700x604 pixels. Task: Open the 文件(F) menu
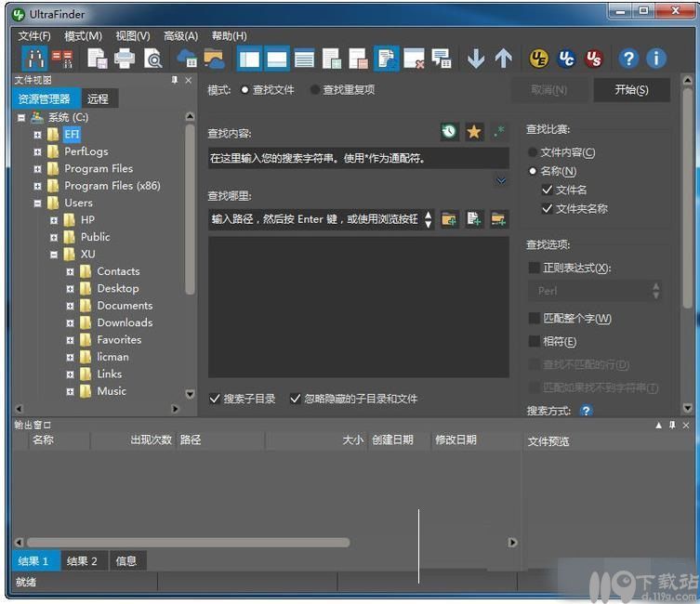point(34,35)
